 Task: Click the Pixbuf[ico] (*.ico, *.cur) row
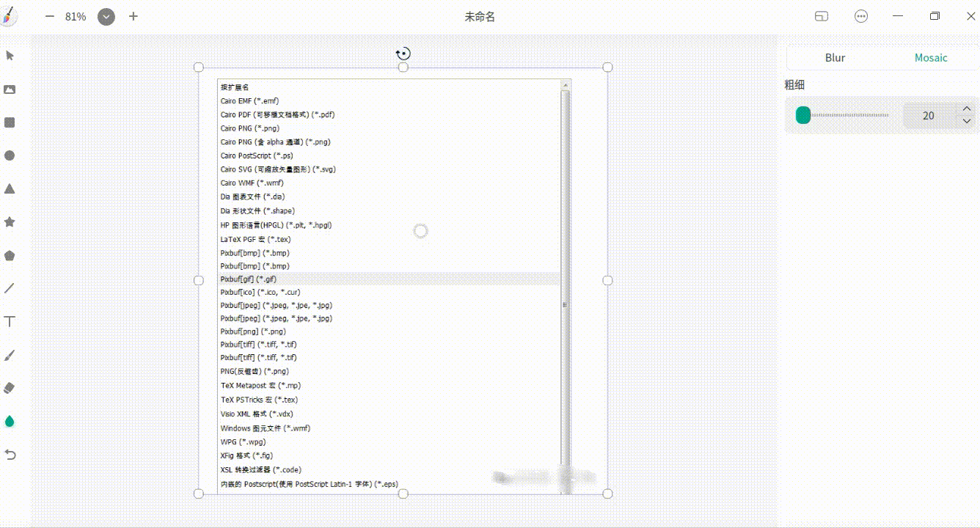[390, 292]
